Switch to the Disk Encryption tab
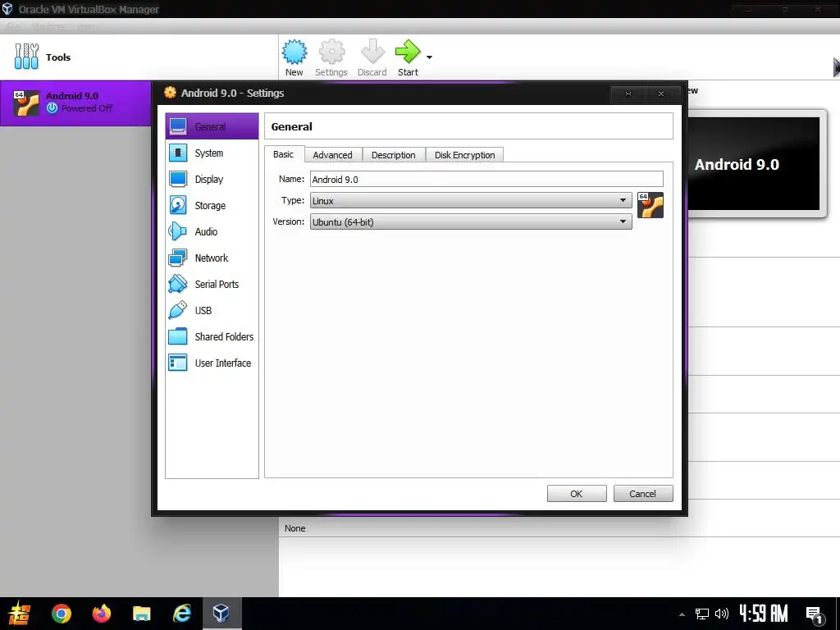Image resolution: width=840 pixels, height=630 pixels. pos(464,155)
